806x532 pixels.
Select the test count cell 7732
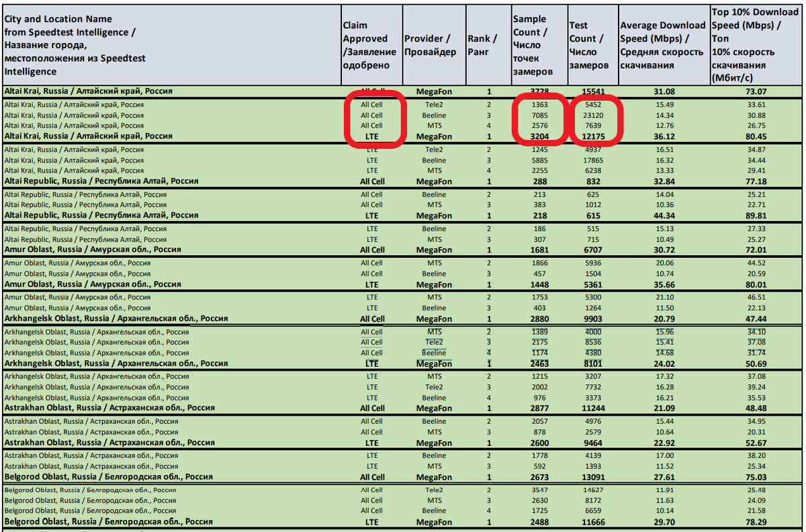click(x=592, y=388)
